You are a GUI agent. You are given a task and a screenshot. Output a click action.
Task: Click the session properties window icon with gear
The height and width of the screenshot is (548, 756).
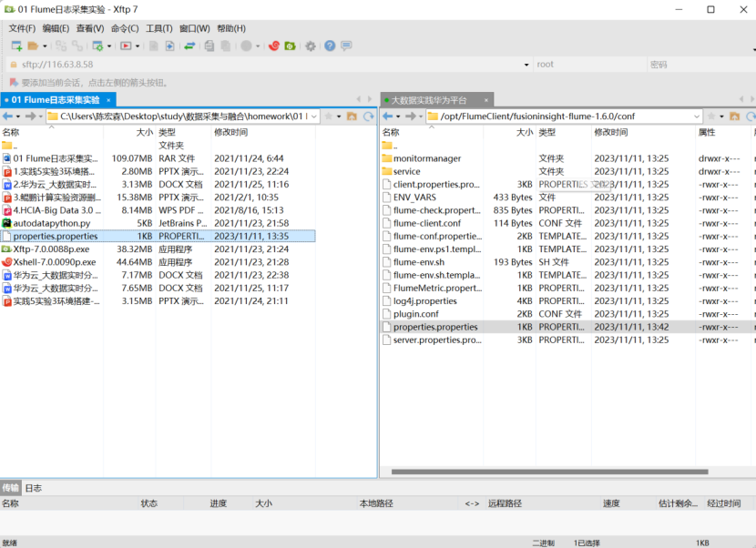pos(97,46)
